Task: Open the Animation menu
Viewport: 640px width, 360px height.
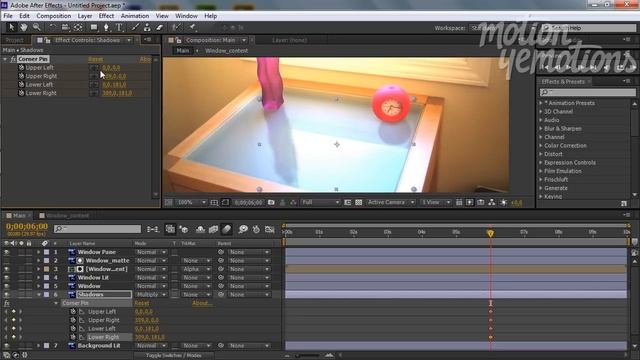Action: [135, 16]
